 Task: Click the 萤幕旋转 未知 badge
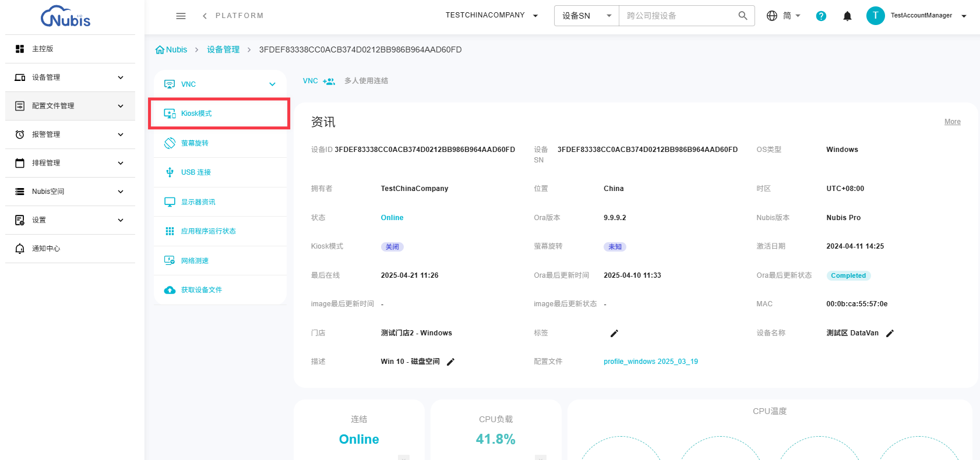(615, 247)
